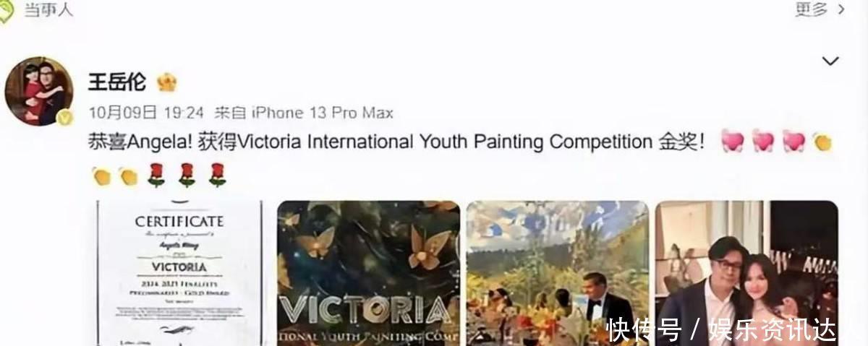Open the Certificate image thumbnail
This screenshot has height=346, width=868.
click(x=180, y=273)
